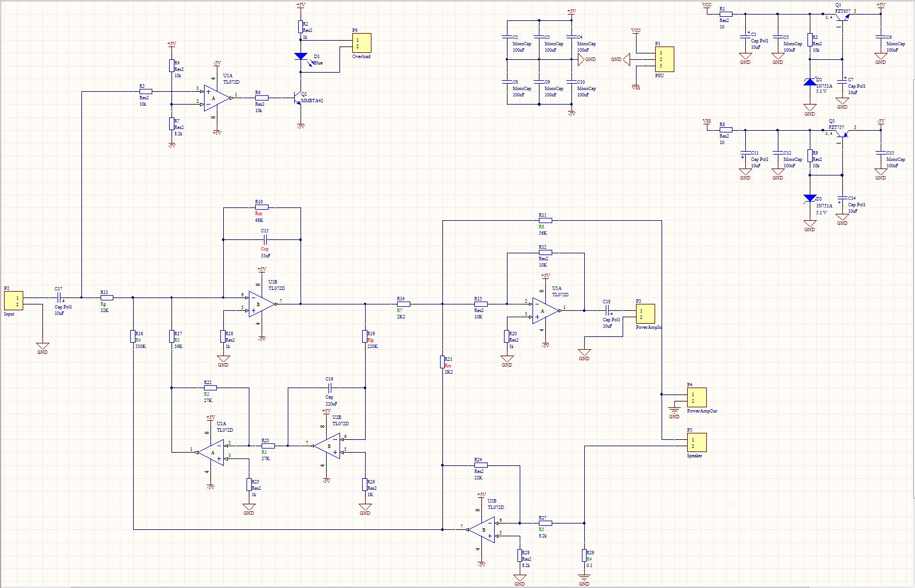Select the R13 resistor body
This screenshot has width=915, height=588.
click(x=106, y=297)
